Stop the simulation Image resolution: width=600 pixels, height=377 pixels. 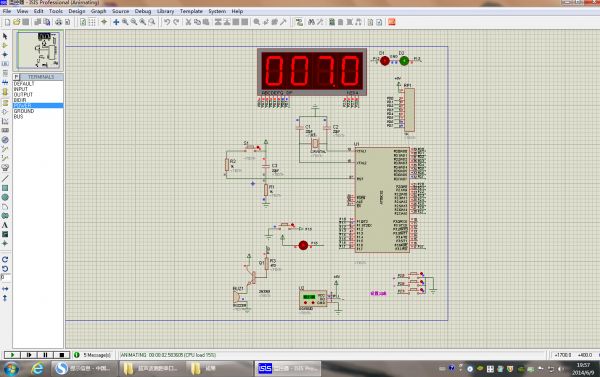62,355
